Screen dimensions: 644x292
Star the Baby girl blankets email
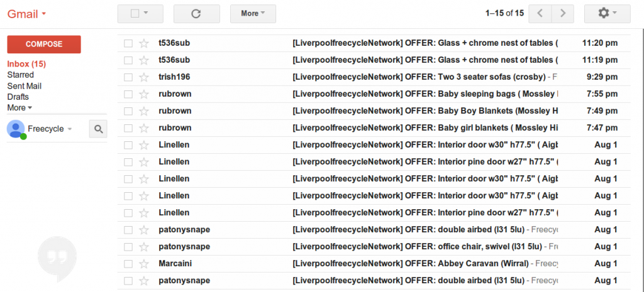pos(144,128)
